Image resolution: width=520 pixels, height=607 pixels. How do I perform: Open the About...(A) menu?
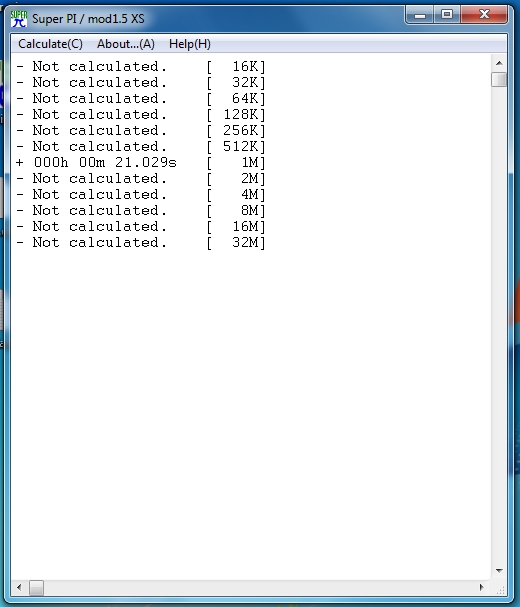coord(126,44)
